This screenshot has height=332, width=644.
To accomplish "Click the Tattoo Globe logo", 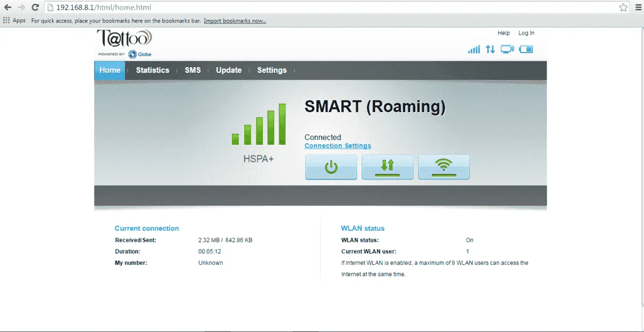I will point(125,43).
